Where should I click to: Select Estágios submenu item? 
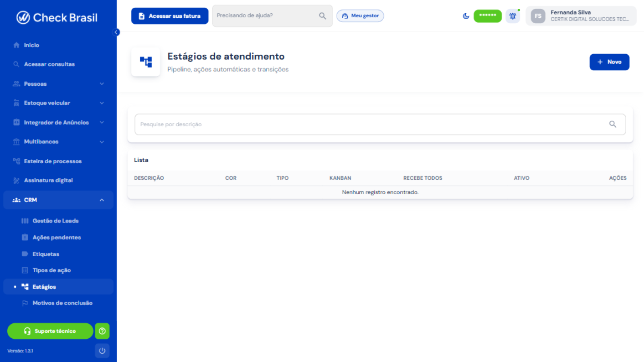click(x=58, y=287)
